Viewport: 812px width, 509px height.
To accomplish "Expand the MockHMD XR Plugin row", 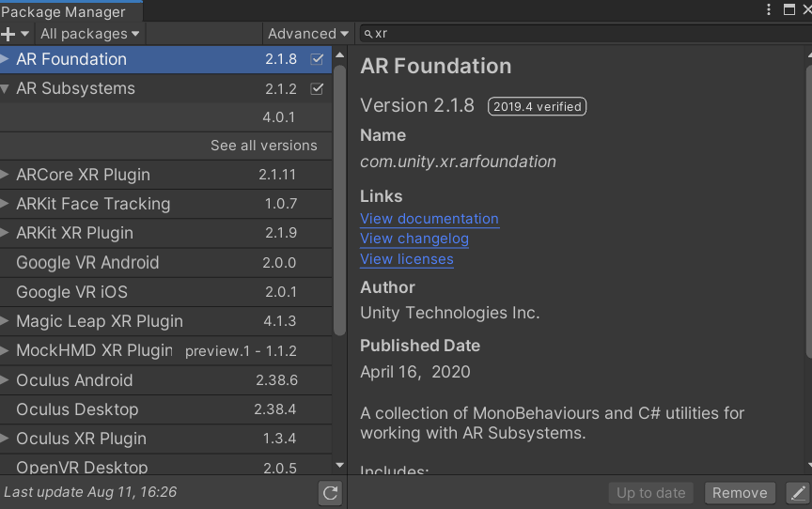I will tap(5, 350).
